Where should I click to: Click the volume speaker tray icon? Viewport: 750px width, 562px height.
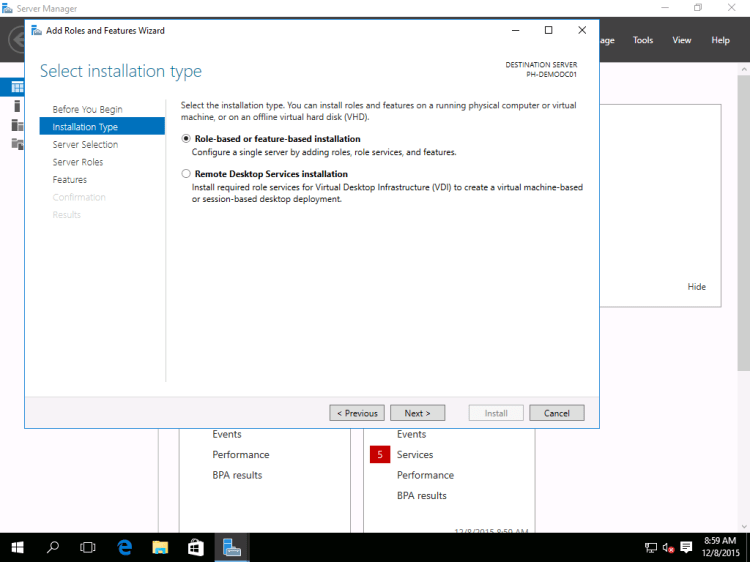click(668, 547)
